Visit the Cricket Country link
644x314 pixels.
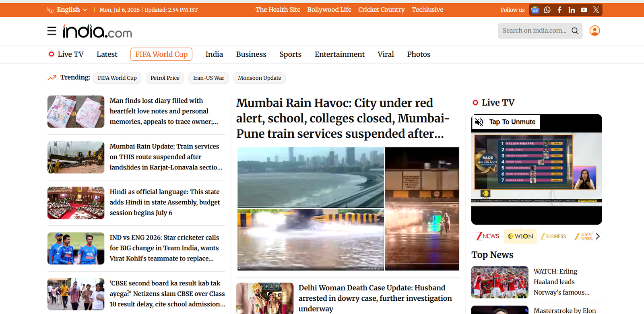pyautogui.click(x=382, y=10)
